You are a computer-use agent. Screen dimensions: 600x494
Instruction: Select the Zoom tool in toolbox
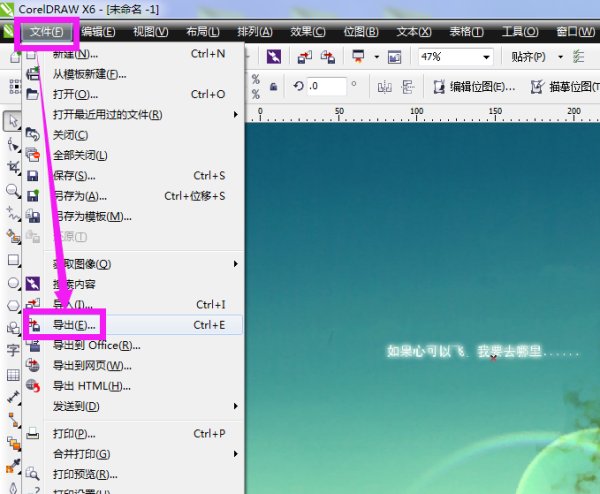tap(13, 190)
